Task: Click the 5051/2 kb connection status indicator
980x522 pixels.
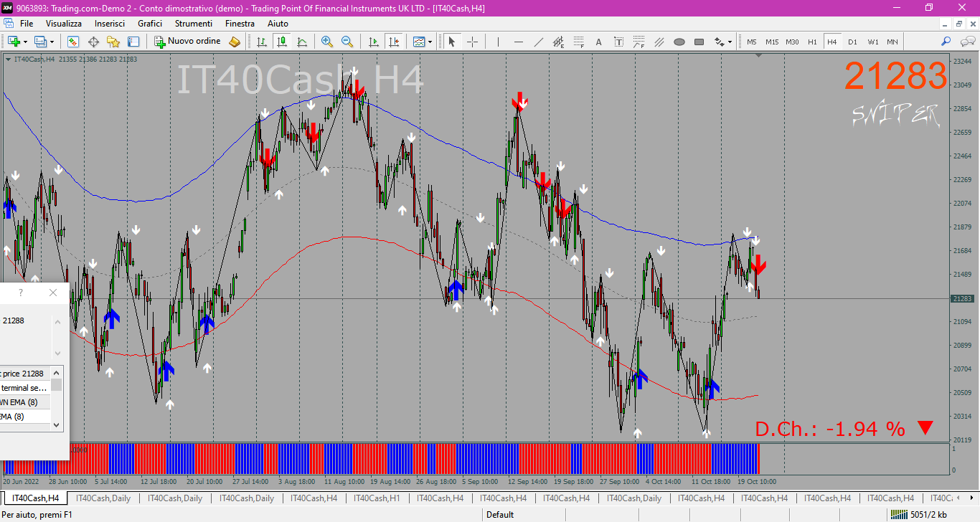Action: [918, 514]
